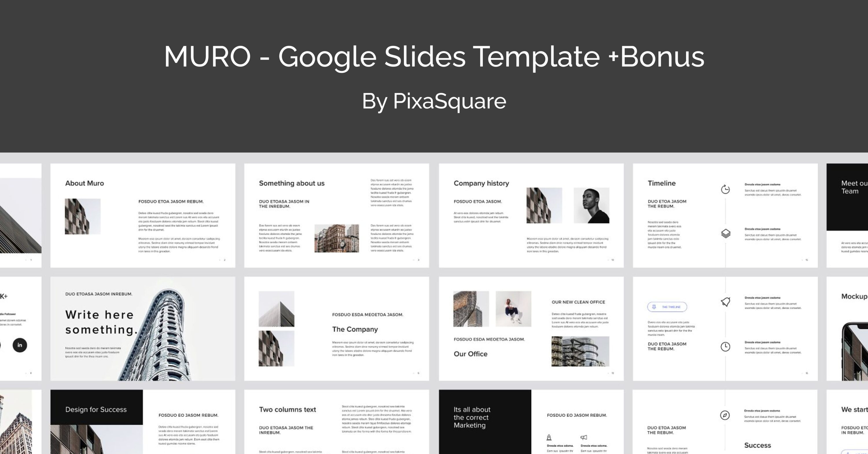The width and height of the screenshot is (868, 454).
Task: Click the rocket icon on the Marketing slide
Action: 549,437
